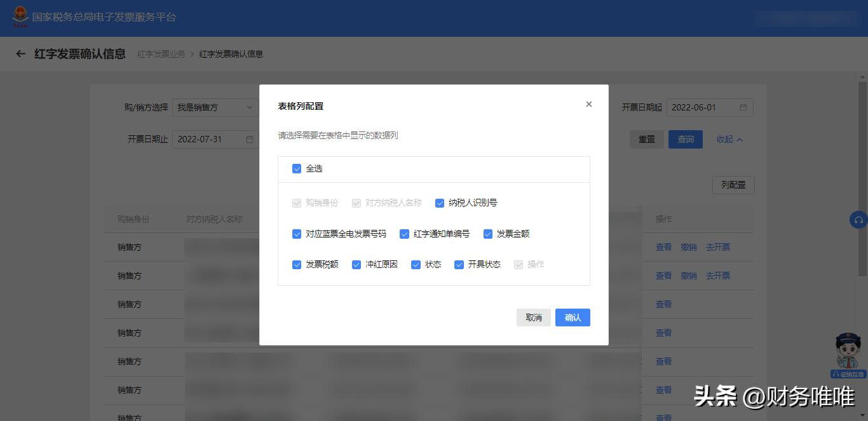Close the 表格列配置 dialog with the × button
Viewport: 868px width, 421px height.
(x=588, y=104)
